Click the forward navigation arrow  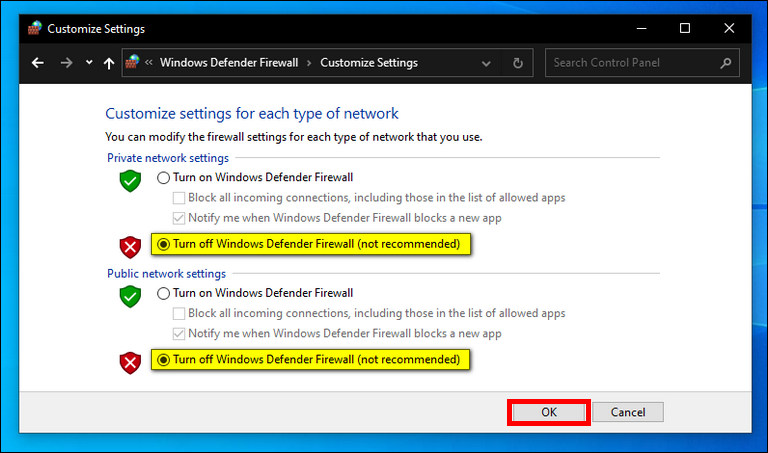(x=66, y=63)
